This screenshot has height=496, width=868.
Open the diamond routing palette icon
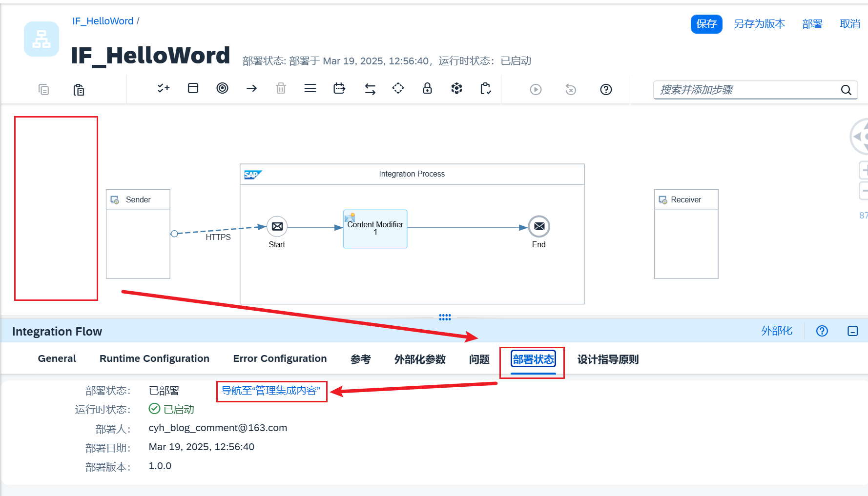tap(398, 88)
